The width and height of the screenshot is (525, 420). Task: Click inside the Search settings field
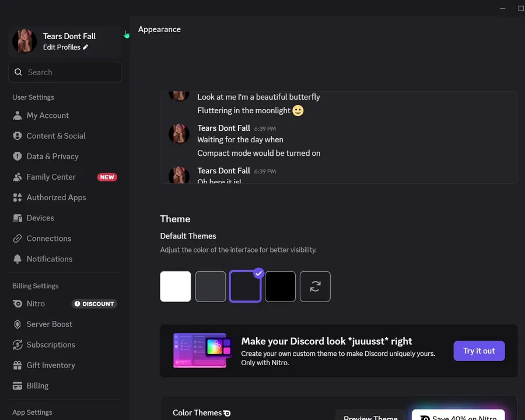click(65, 72)
